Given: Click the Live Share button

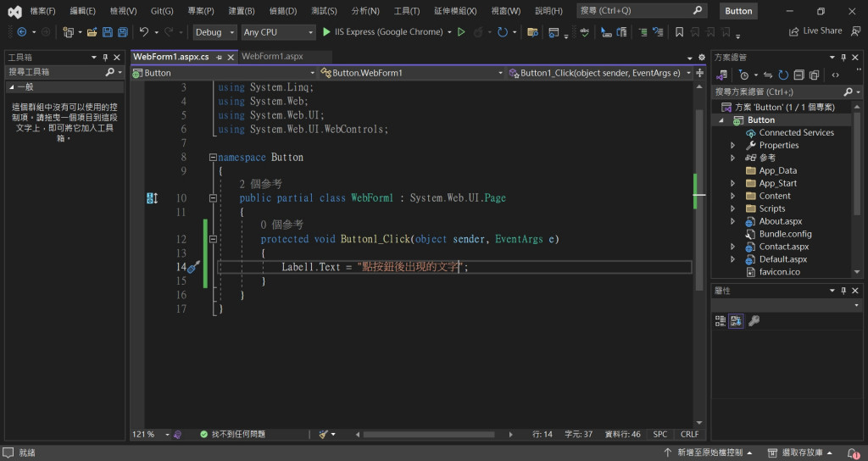Looking at the screenshot, I should point(815,31).
